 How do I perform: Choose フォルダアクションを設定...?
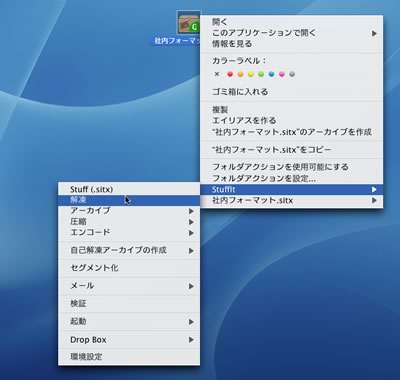pyautogui.click(x=292, y=178)
